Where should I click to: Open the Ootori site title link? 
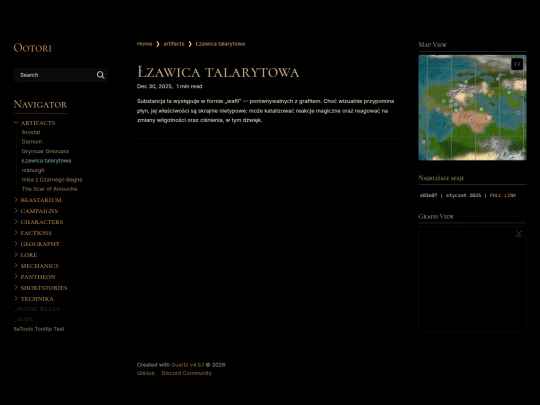point(32,48)
